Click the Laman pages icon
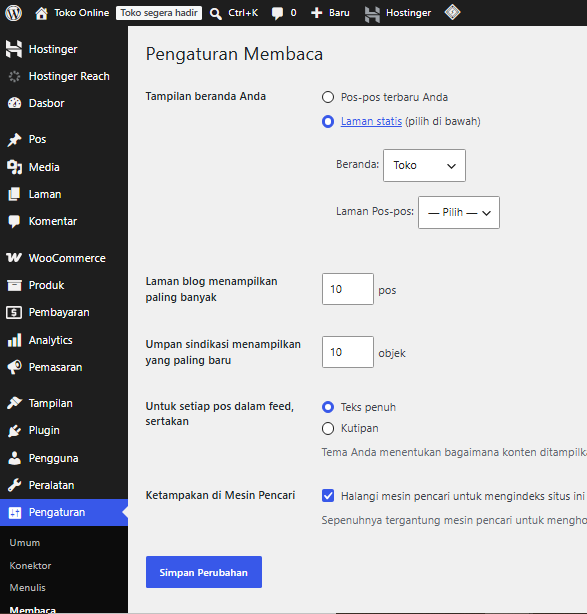 (14, 194)
